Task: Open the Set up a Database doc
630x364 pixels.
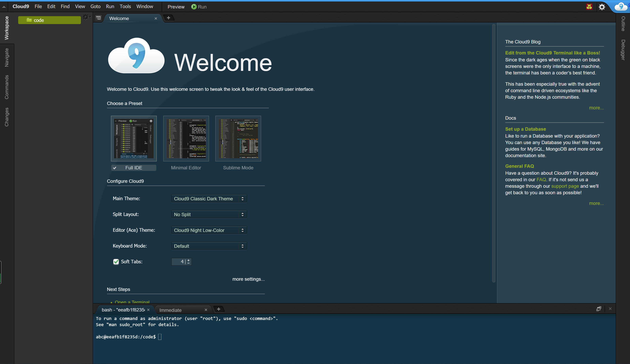Action: 526,129
